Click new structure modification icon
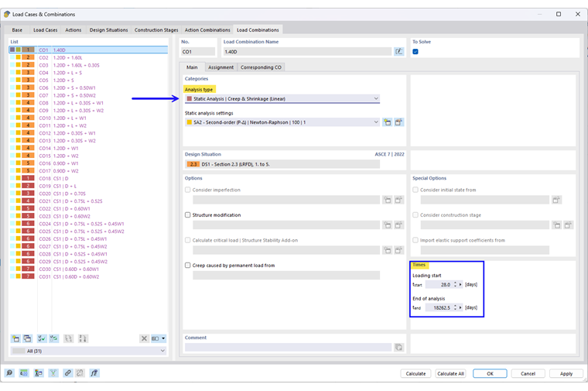The image size is (588, 391). (x=388, y=225)
